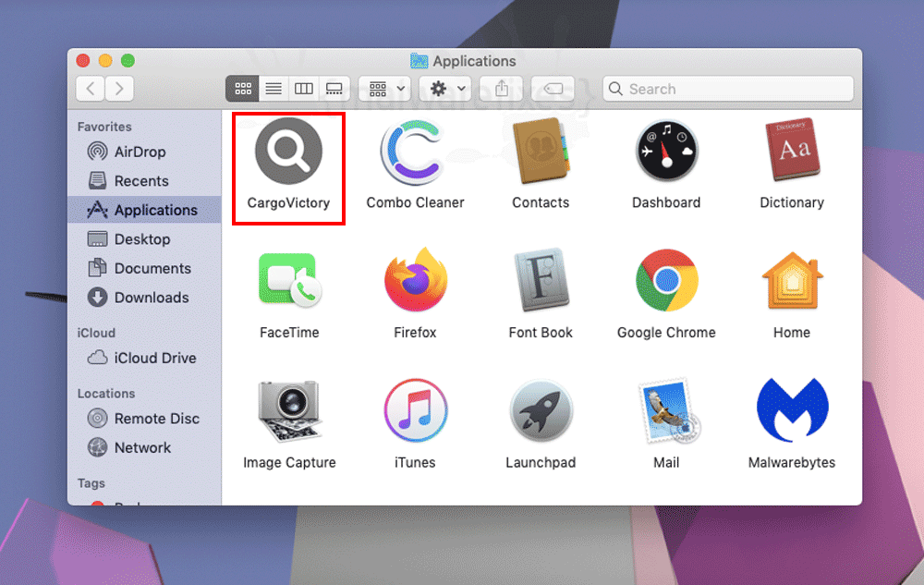Select the Google Chrome app icon
924x585 pixels.
tap(666, 280)
